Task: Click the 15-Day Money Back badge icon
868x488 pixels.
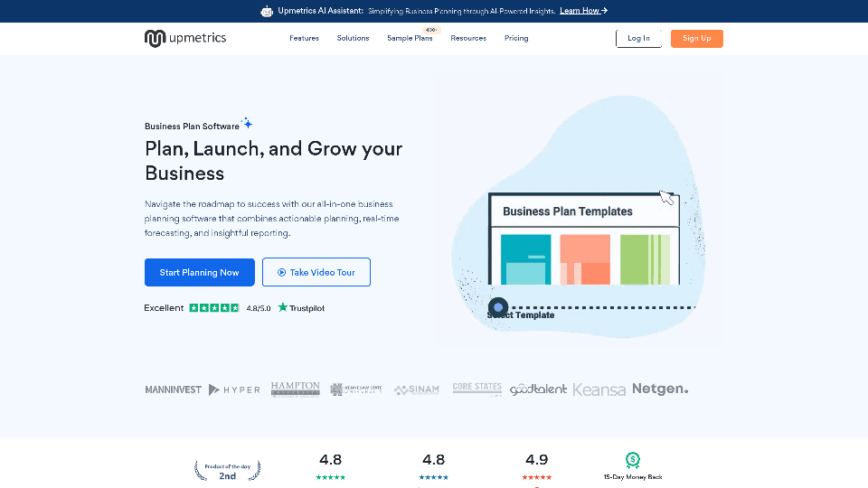Action: [x=633, y=460]
